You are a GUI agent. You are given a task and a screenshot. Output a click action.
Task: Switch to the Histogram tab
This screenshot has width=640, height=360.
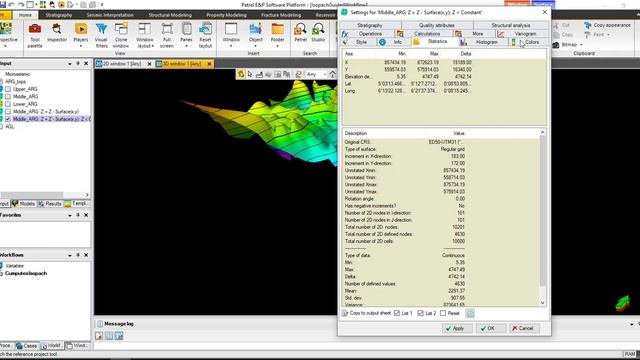click(x=482, y=42)
